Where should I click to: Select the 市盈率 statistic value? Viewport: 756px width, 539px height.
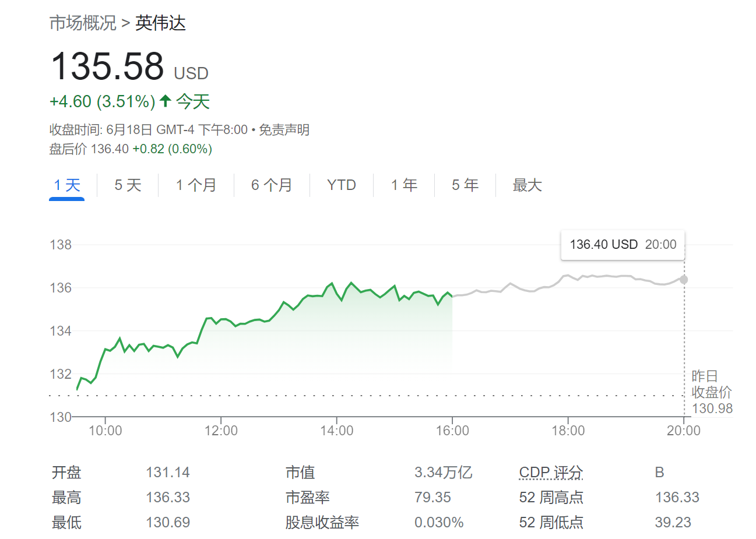coord(438,497)
